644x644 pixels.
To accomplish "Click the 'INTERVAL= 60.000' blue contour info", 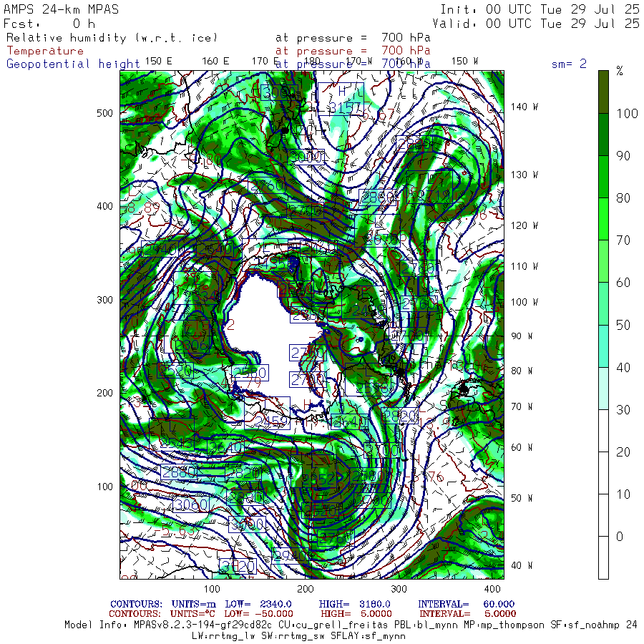I will [466, 604].
